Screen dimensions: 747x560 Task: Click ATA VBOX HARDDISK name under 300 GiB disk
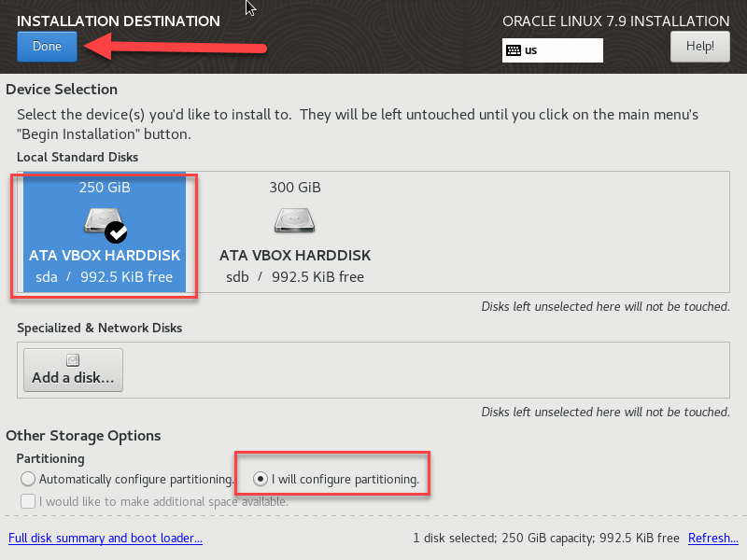[x=295, y=255]
